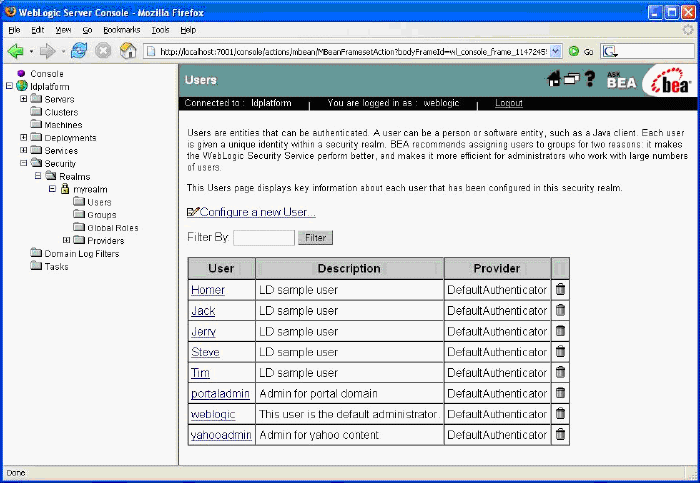Screen dimensions: 700x483
Task: Delete user Steve with trash icon
Action: [x=560, y=351]
